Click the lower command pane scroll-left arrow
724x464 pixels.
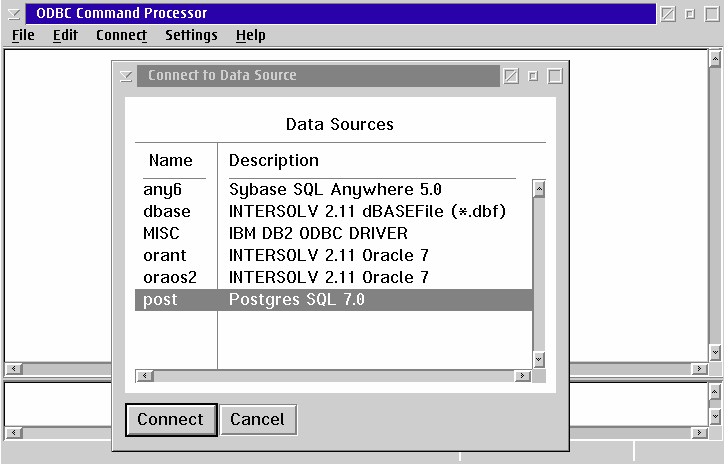click(x=14, y=433)
